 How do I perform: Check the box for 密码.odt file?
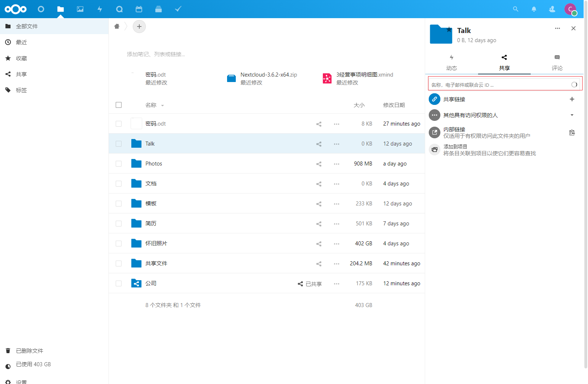click(119, 124)
